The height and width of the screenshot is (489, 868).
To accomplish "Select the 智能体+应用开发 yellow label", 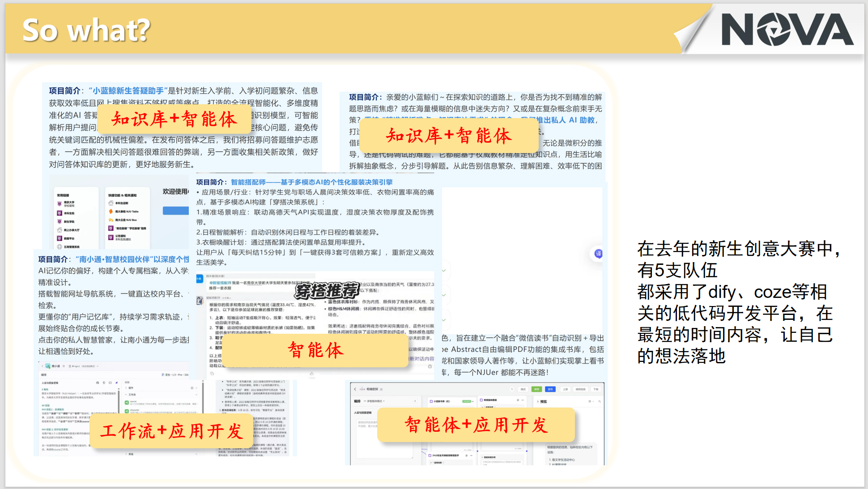I will tap(476, 425).
